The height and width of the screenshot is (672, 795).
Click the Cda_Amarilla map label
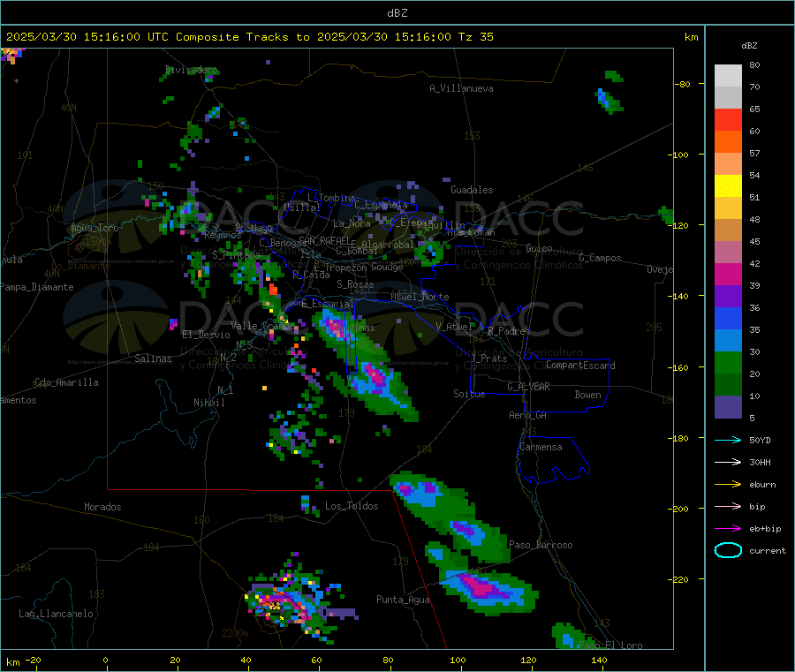(66, 382)
